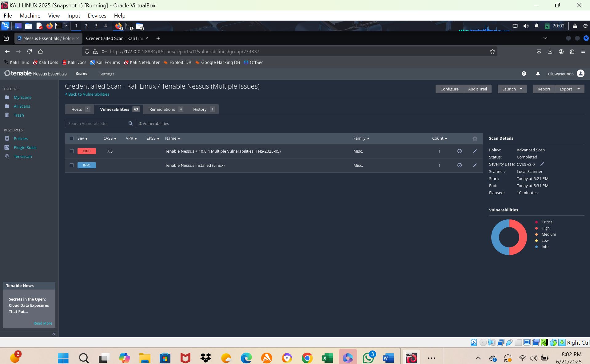The width and height of the screenshot is (590, 364).
Task: Open Plugin Rules in Resources
Action: [x=25, y=147]
